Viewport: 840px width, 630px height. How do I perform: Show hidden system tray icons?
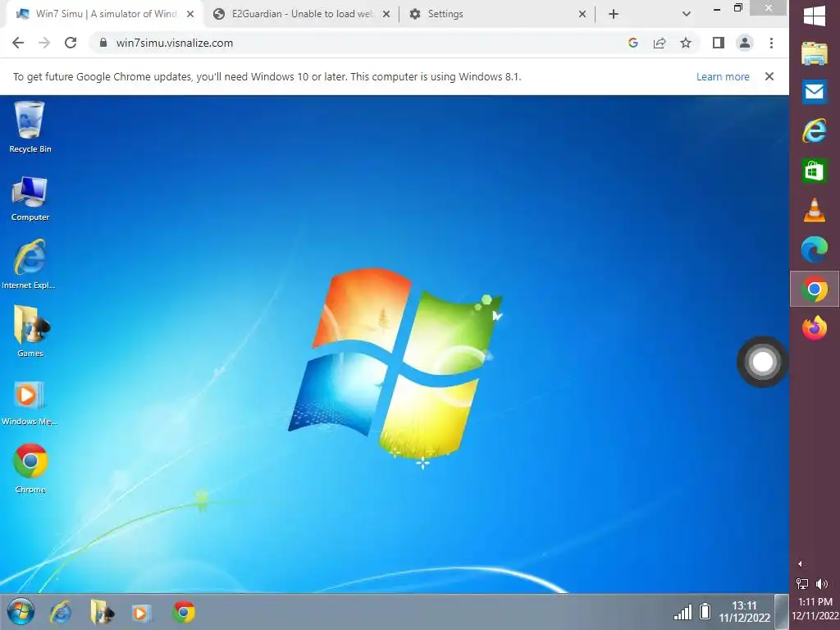tap(800, 564)
